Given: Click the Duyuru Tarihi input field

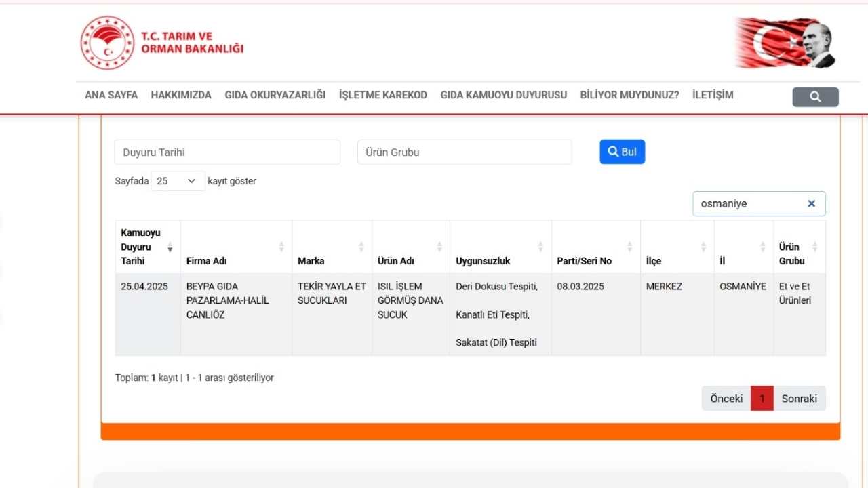Looking at the screenshot, I should pyautogui.click(x=226, y=152).
